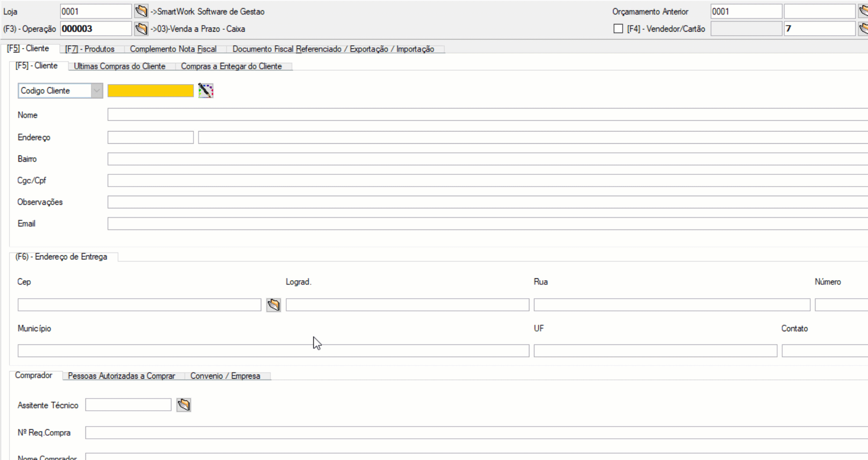Image resolution: width=868 pixels, height=460 pixels.
Task: Open the Operação lookup icon
Action: click(x=141, y=29)
